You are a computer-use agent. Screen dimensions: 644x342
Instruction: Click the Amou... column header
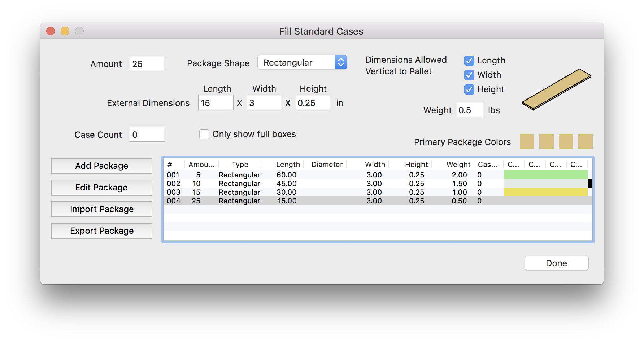pos(201,165)
